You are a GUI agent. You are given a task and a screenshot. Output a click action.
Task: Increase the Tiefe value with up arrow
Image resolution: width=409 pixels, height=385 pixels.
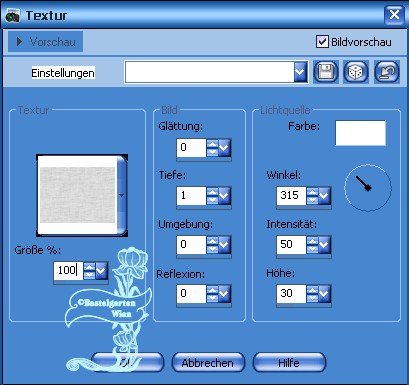(x=212, y=192)
